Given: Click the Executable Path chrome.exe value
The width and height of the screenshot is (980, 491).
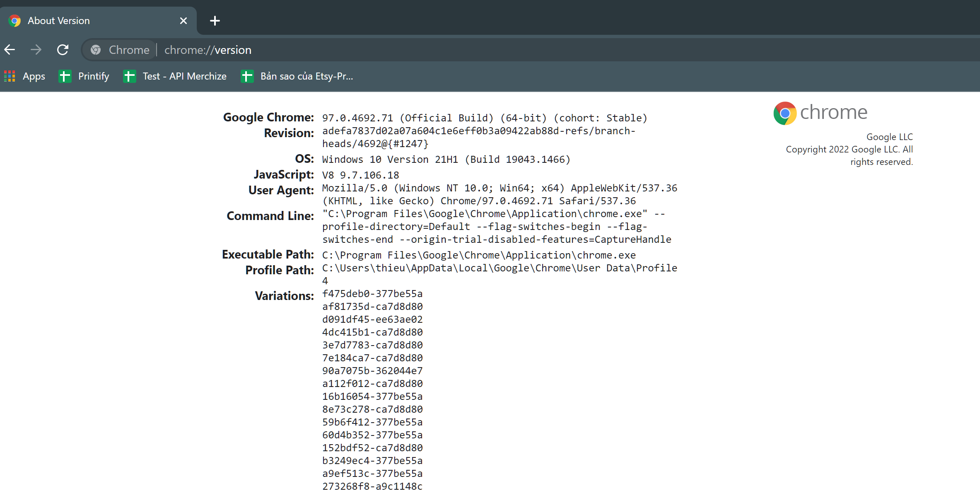Looking at the screenshot, I should coord(479,255).
